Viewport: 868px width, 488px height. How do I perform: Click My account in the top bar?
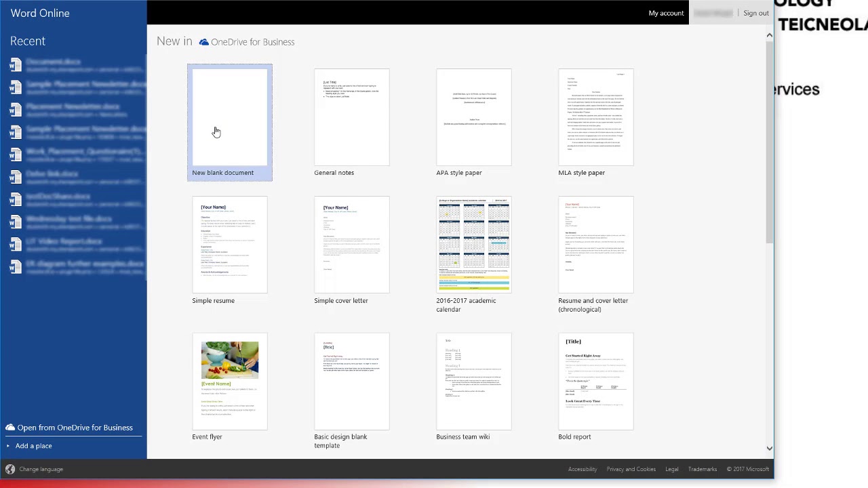coord(666,13)
